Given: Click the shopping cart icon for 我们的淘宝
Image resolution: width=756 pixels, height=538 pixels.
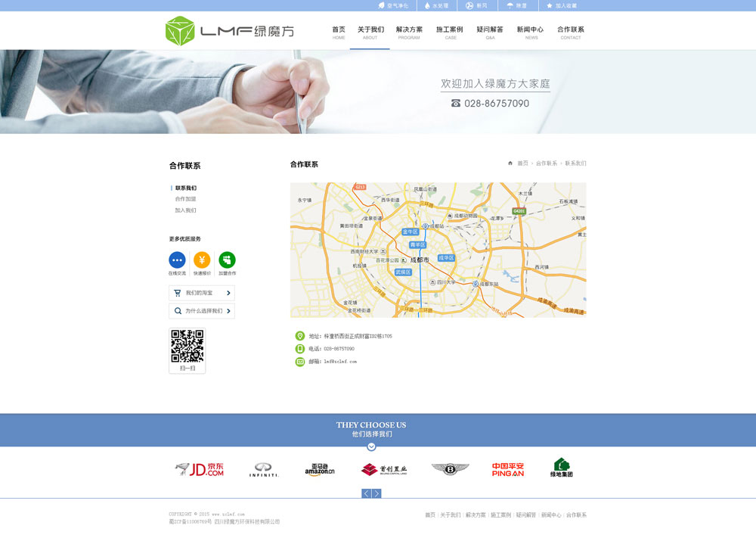Looking at the screenshot, I should coord(178,293).
